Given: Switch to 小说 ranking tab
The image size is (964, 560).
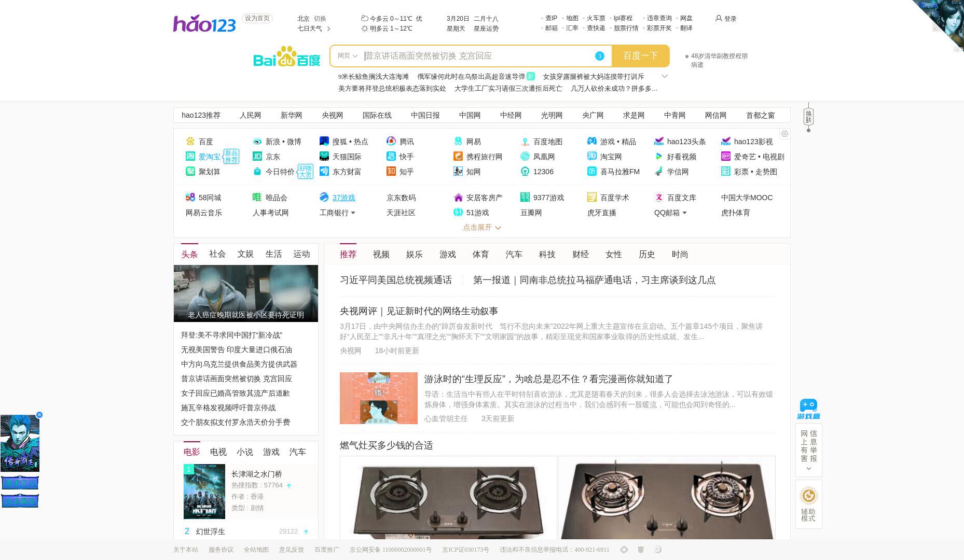Looking at the screenshot, I should point(245,452).
